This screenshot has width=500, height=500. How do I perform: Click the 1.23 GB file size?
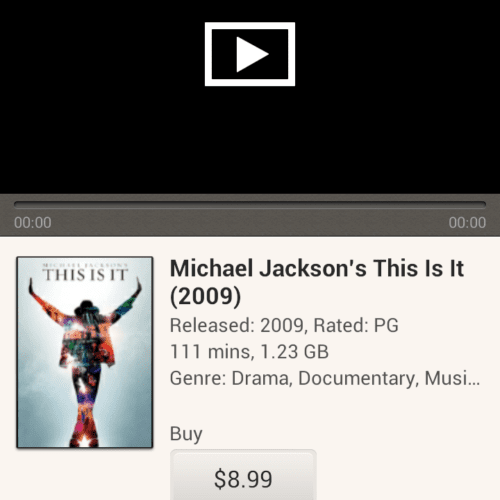pyautogui.click(x=294, y=352)
